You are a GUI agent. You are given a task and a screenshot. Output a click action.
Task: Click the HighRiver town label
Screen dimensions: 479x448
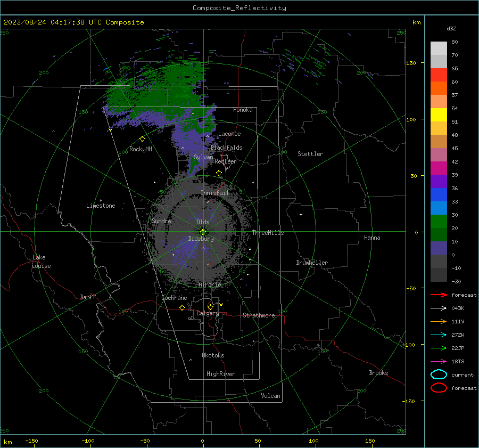click(x=221, y=374)
